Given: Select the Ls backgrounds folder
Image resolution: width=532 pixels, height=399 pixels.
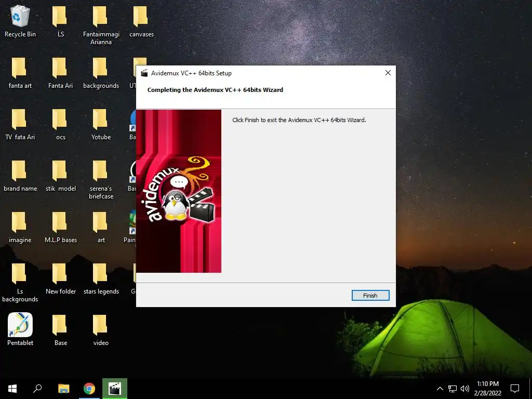Looking at the screenshot, I should pos(20,283).
